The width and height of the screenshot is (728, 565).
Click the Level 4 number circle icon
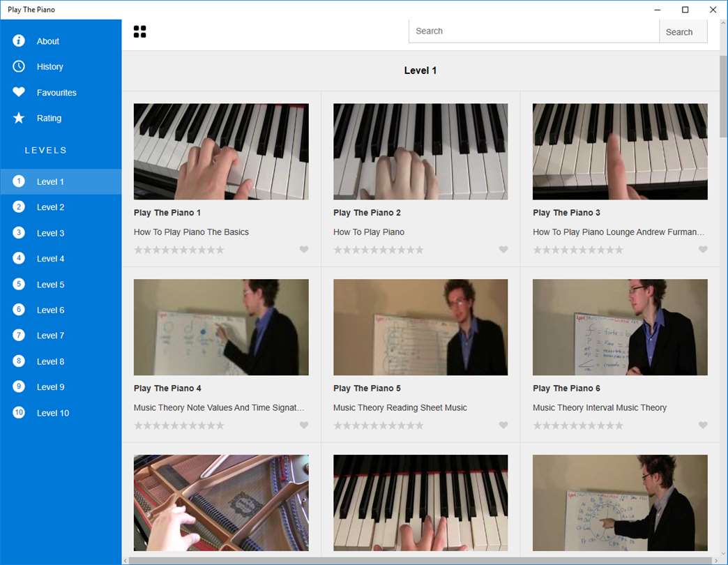coord(19,258)
